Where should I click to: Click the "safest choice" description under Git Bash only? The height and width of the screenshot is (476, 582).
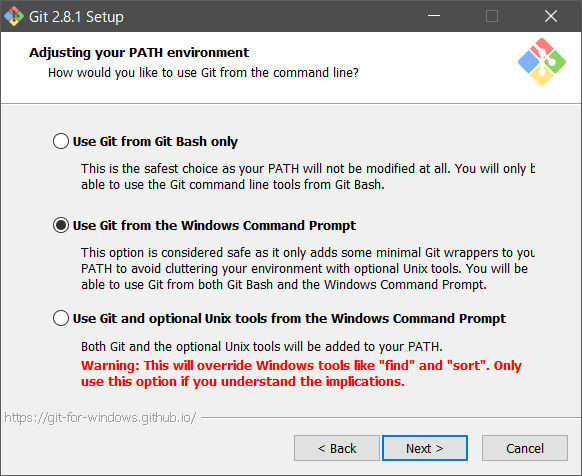[308, 176]
